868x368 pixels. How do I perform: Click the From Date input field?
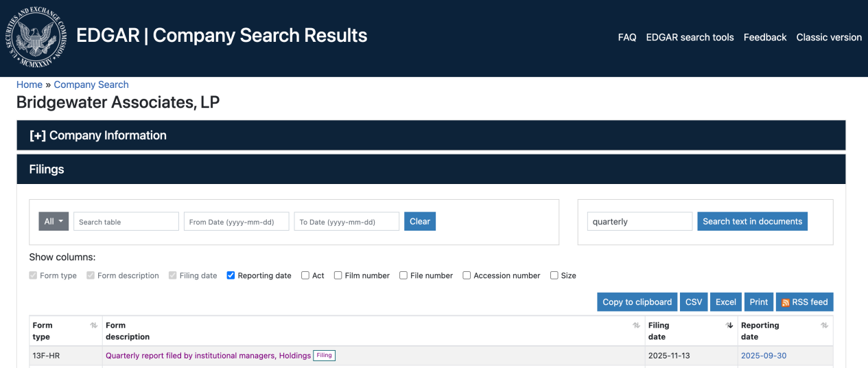(x=236, y=222)
